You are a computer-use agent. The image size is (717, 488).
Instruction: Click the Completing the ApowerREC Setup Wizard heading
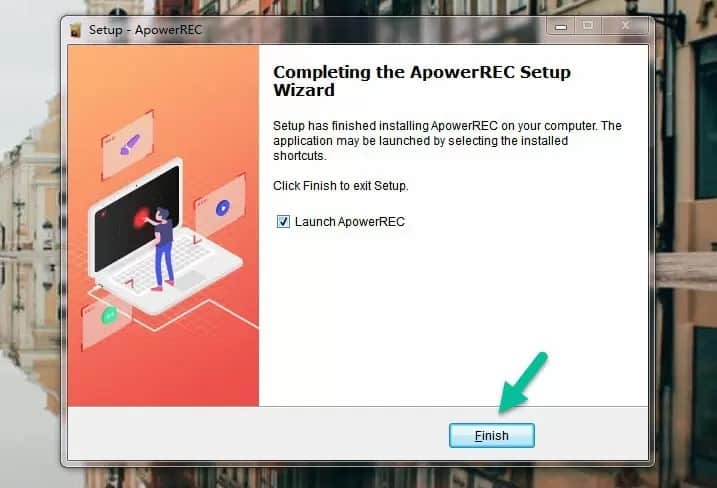click(422, 81)
